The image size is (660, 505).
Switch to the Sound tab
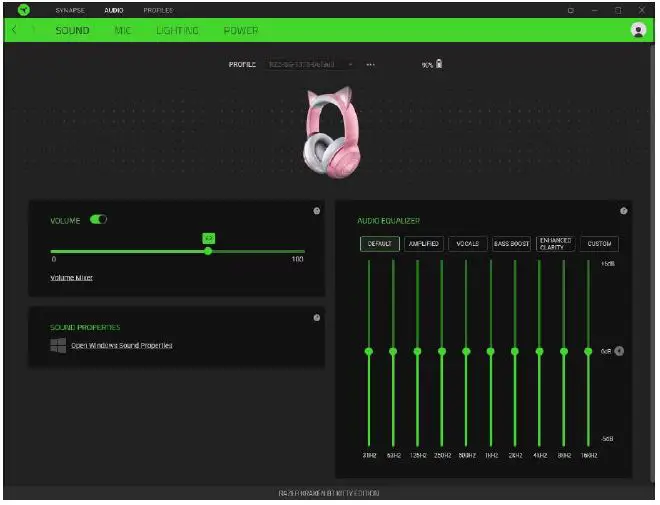pos(72,30)
